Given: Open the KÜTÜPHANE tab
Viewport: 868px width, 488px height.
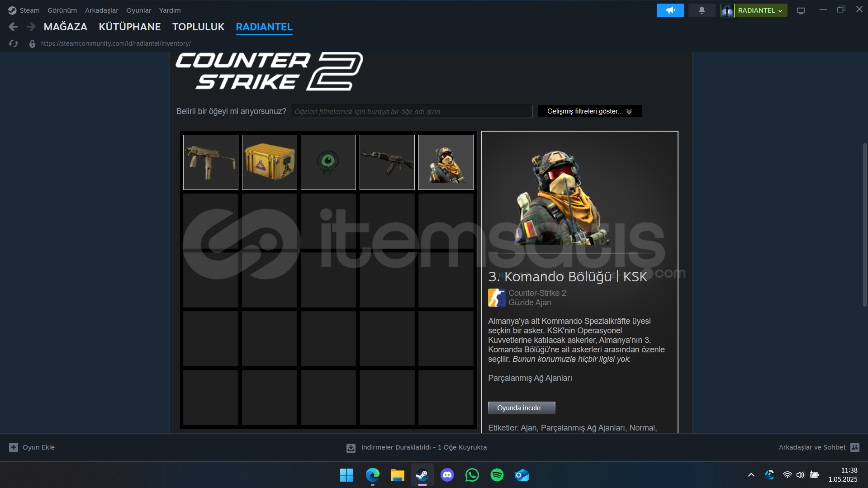Looking at the screenshot, I should point(130,27).
